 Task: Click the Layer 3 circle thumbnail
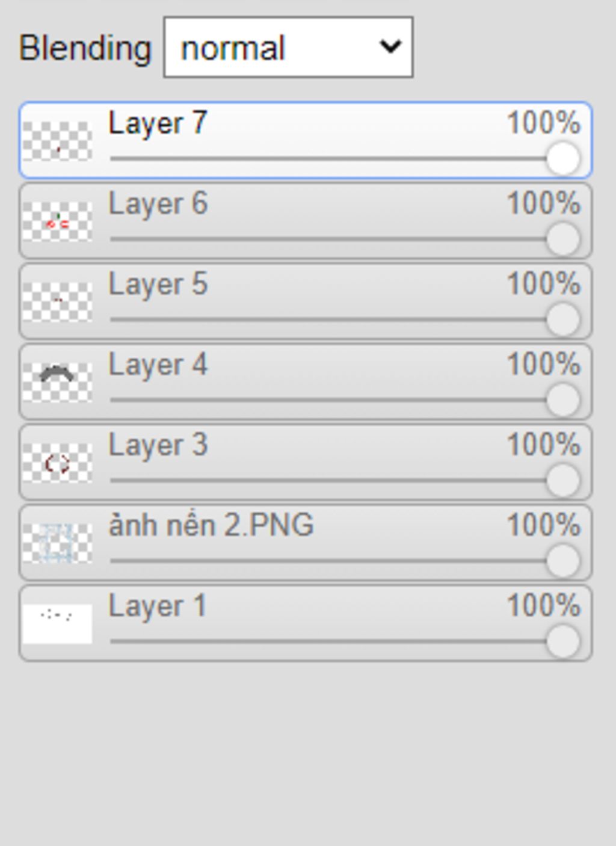click(57, 463)
